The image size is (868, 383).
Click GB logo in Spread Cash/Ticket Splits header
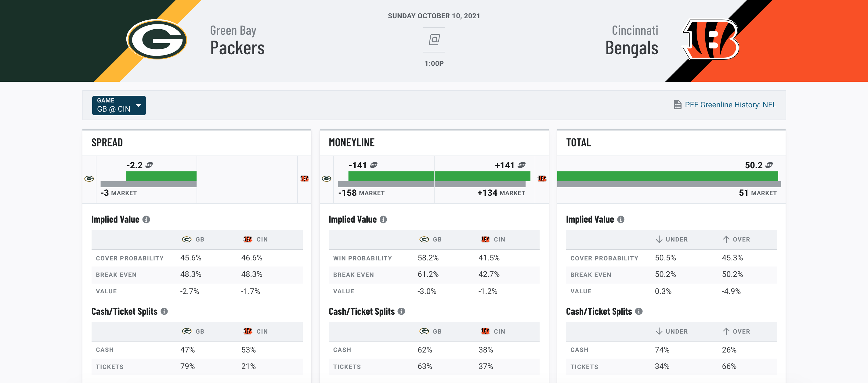click(187, 331)
